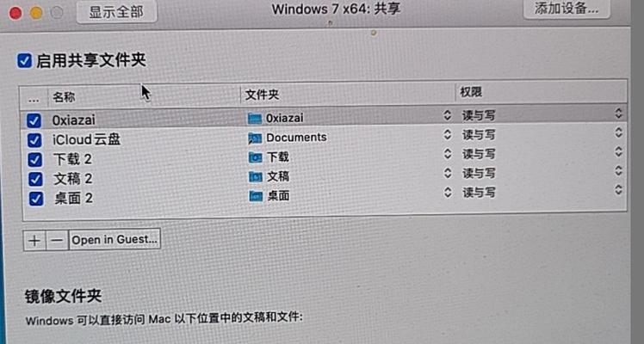
Task: Click the 桌面 folder icon
Action: pos(256,196)
